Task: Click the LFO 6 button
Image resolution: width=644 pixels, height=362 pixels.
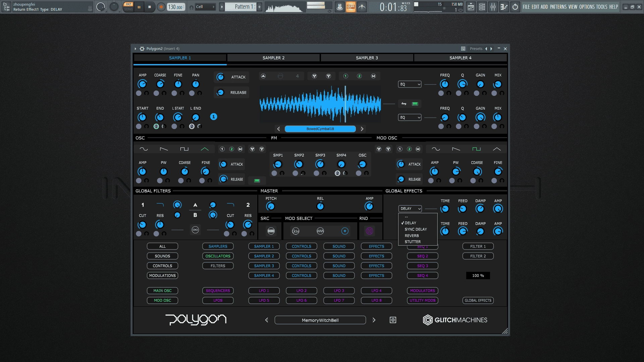Action: [x=302, y=300]
